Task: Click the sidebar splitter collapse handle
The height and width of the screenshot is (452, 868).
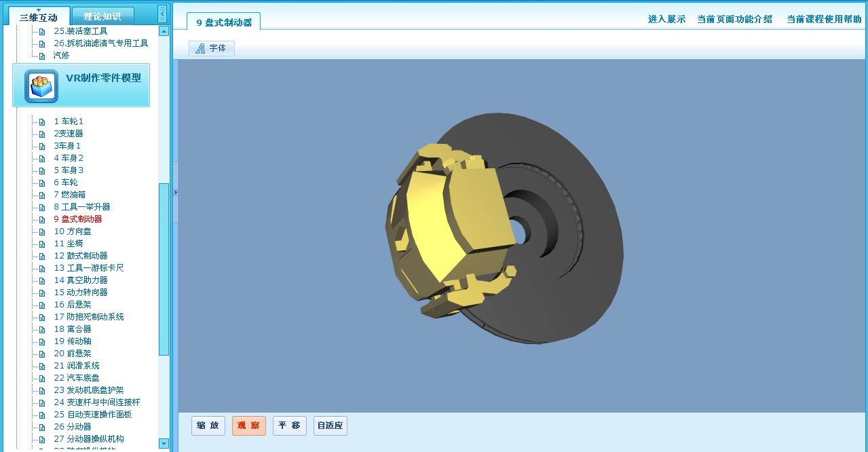Action: tap(175, 193)
